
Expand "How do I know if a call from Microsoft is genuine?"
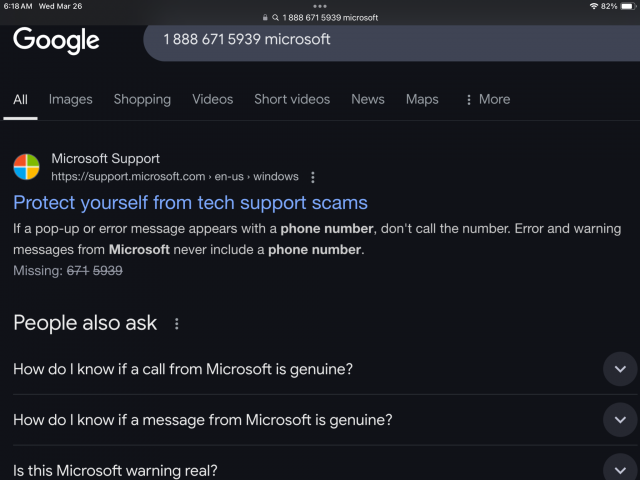(620, 369)
